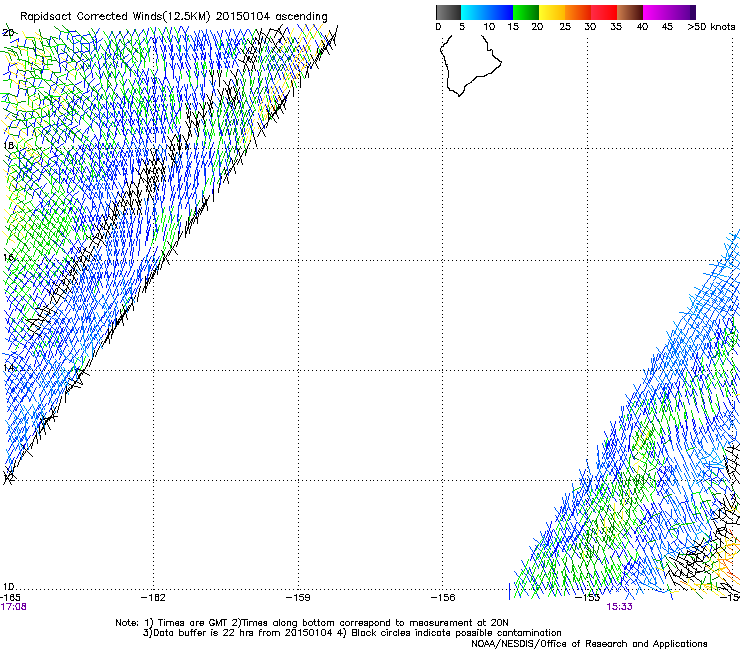The image size is (740, 650).
Task: Click the green 15-20 knots legend swatch
Action: coord(526,12)
